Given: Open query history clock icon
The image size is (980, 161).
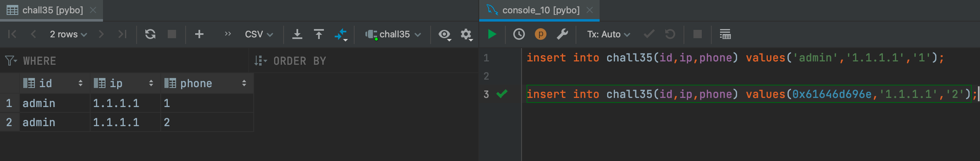Looking at the screenshot, I should click(519, 34).
